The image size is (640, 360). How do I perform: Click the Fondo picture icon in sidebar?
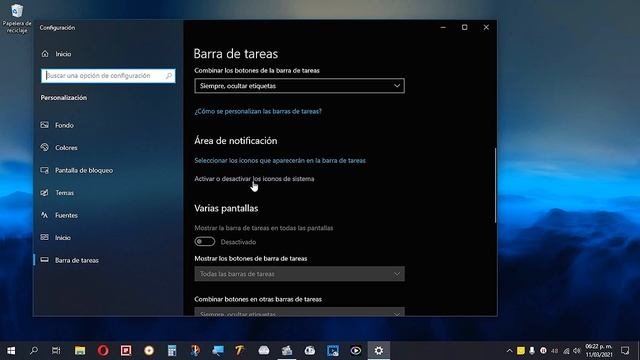(44, 125)
